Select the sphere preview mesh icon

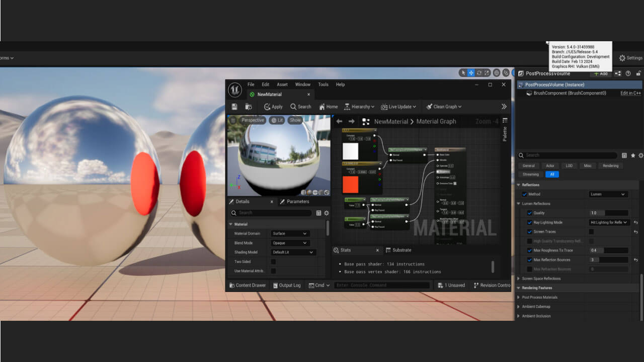310,192
